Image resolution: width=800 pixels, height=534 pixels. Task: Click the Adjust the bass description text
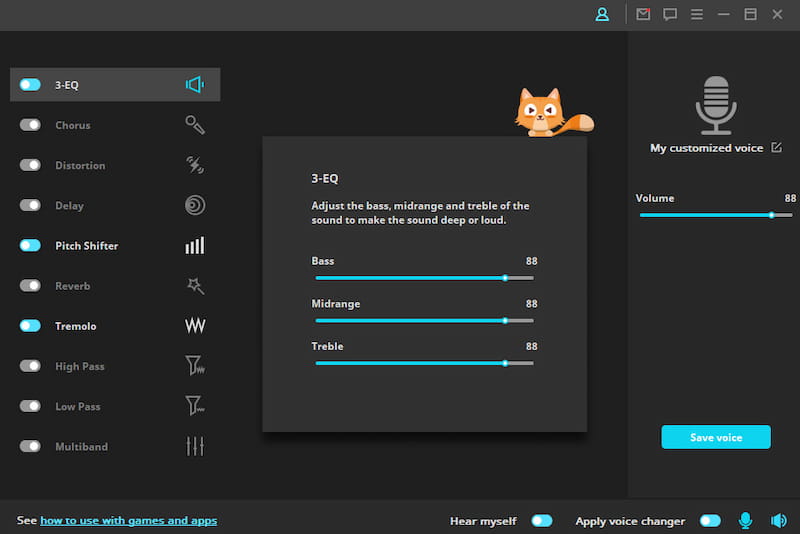pyautogui.click(x=420, y=213)
